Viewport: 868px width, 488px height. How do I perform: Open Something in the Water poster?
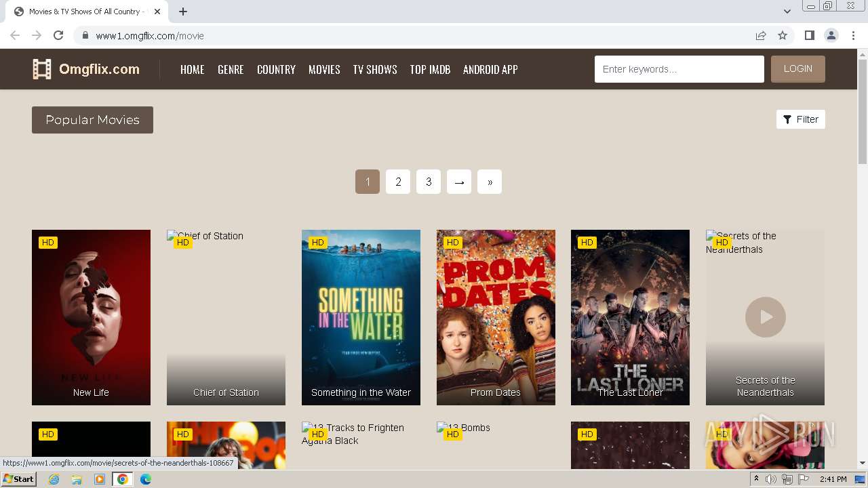point(361,317)
